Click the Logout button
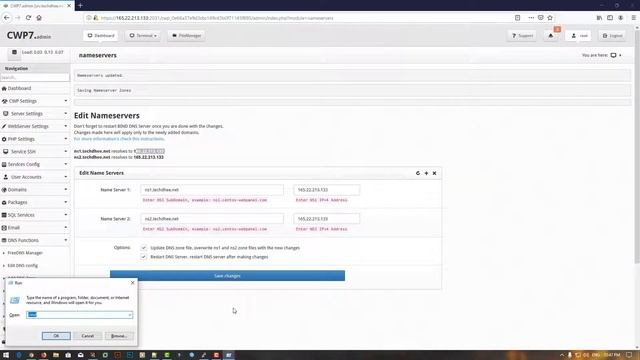Viewport: 640px width, 360px height. 612,36
